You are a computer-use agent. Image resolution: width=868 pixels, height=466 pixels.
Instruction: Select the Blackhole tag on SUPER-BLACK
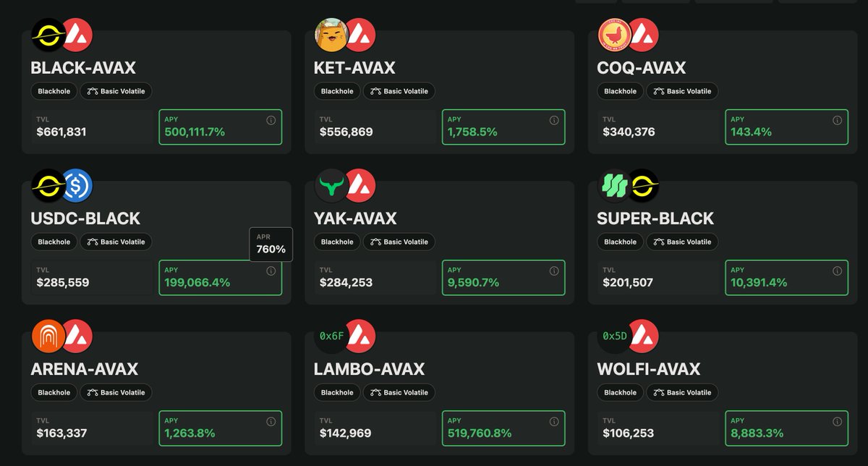click(x=620, y=242)
